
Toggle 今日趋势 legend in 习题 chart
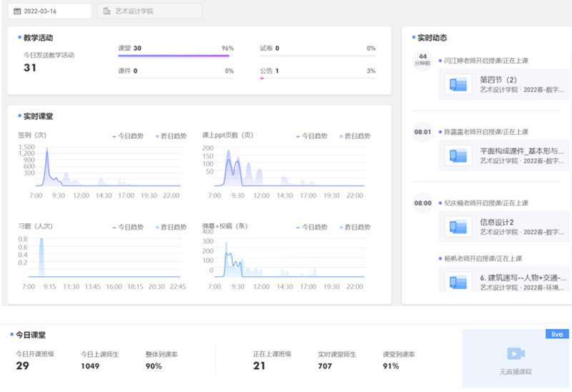129,227
